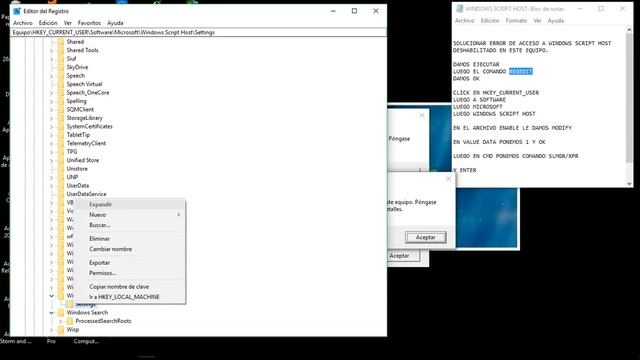Collapse the Windows Search registry key

click(x=51, y=313)
